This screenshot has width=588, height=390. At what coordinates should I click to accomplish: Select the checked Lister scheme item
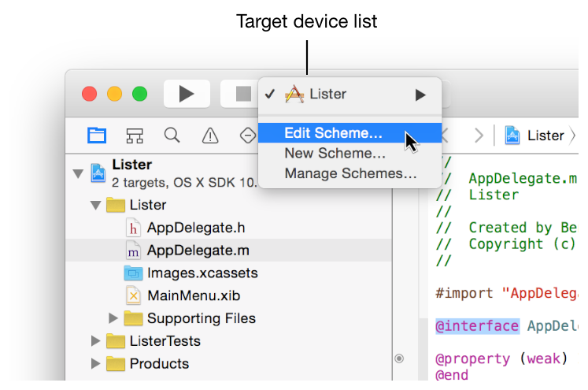click(x=349, y=95)
